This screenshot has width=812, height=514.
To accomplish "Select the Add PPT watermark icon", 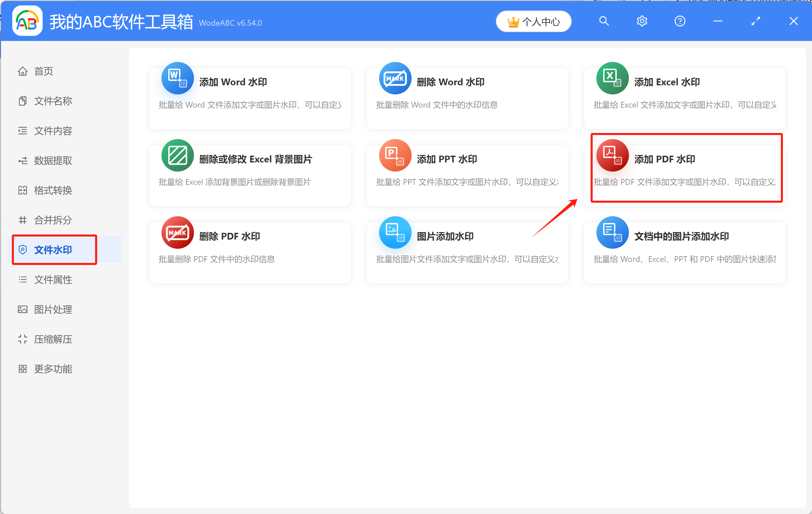I will [x=395, y=155].
